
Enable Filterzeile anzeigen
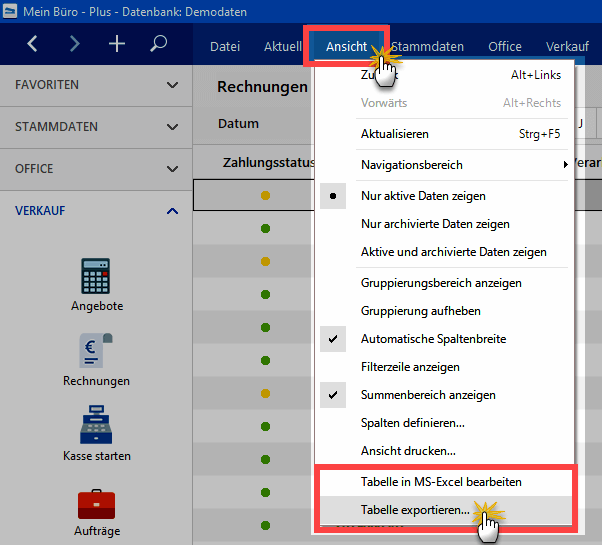point(444,367)
